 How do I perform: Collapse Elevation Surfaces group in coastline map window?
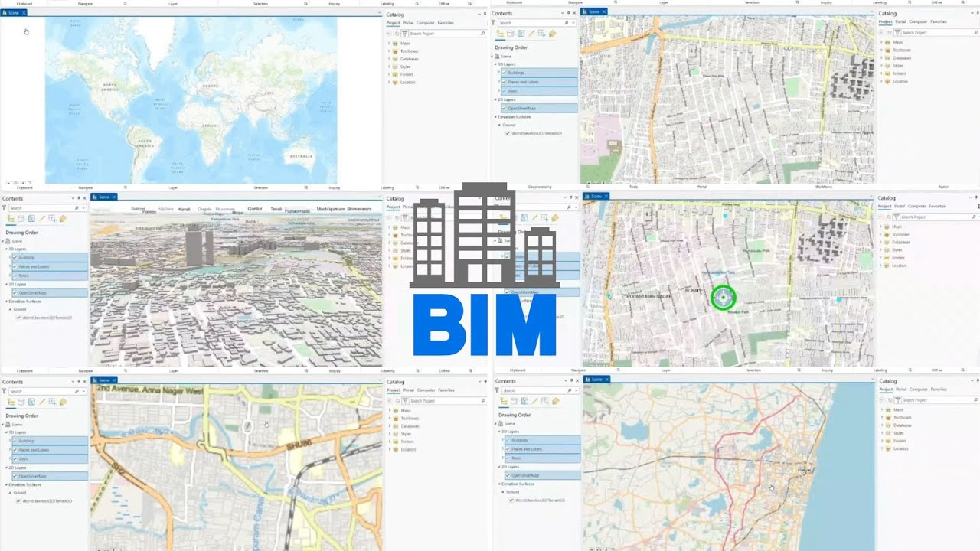[500, 484]
